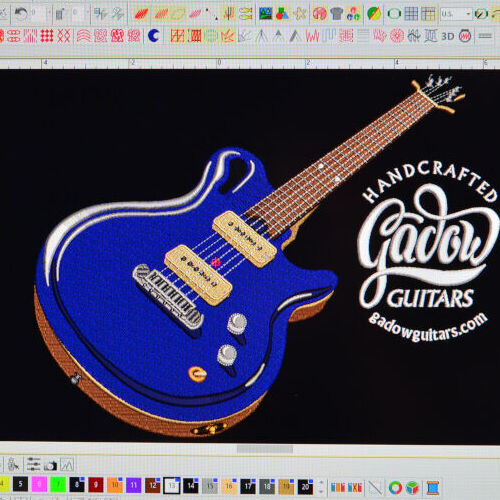Open the color wheel icon

click(x=395, y=488)
